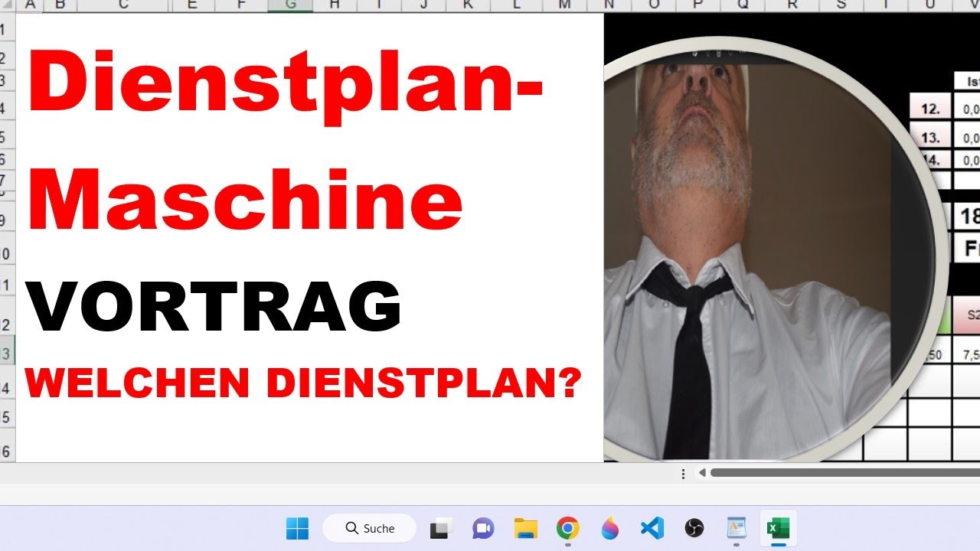Switch to the Excel taskbar icon
Image resolution: width=980 pixels, height=551 pixels.
point(779,528)
